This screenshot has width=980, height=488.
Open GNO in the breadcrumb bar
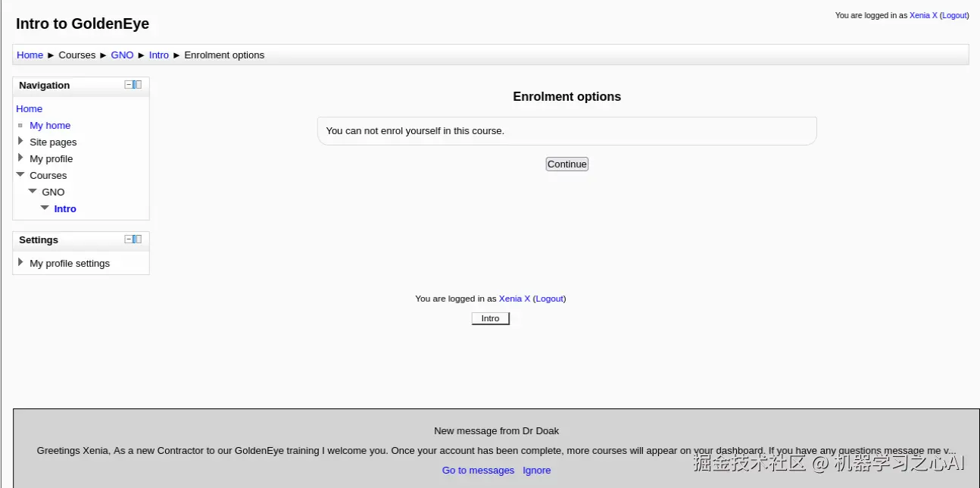click(122, 55)
